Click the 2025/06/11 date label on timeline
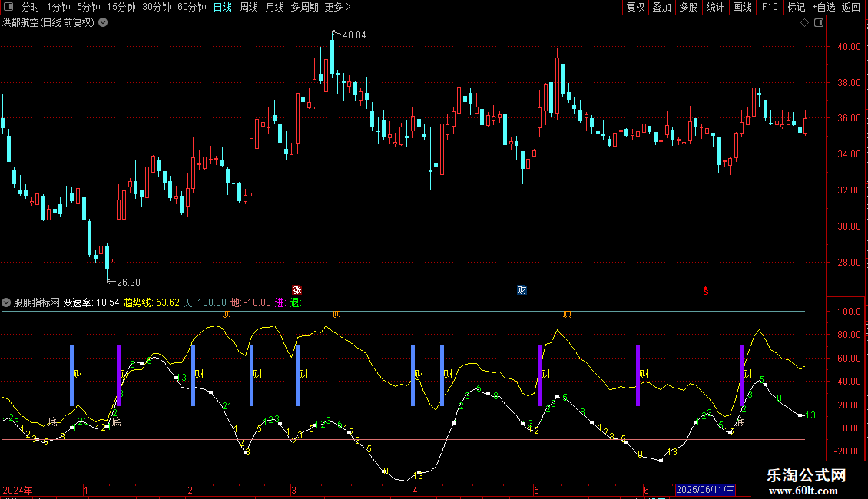This screenshot has height=499, width=868. click(705, 490)
